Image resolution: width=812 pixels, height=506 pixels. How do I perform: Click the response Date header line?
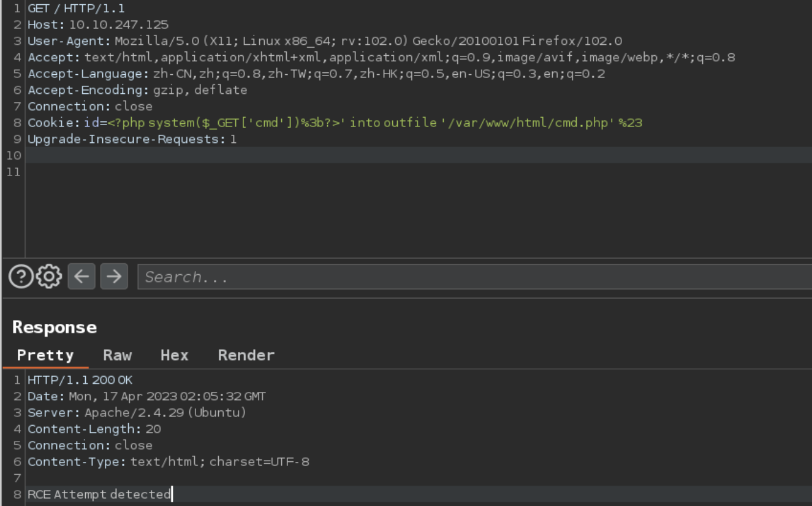(x=146, y=397)
